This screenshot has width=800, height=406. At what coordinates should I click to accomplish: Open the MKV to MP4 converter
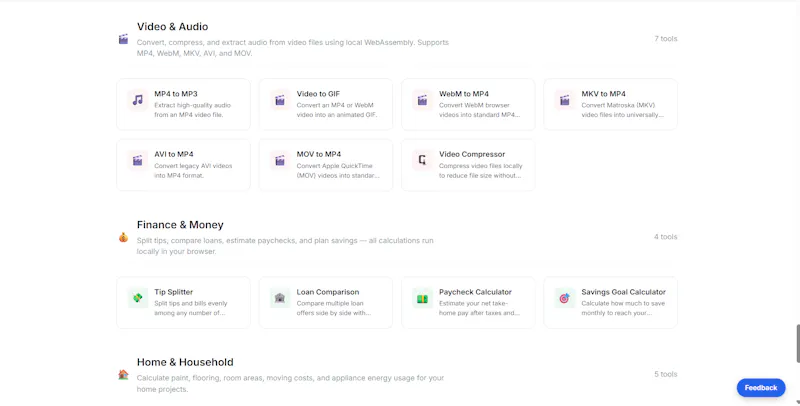[x=611, y=104]
